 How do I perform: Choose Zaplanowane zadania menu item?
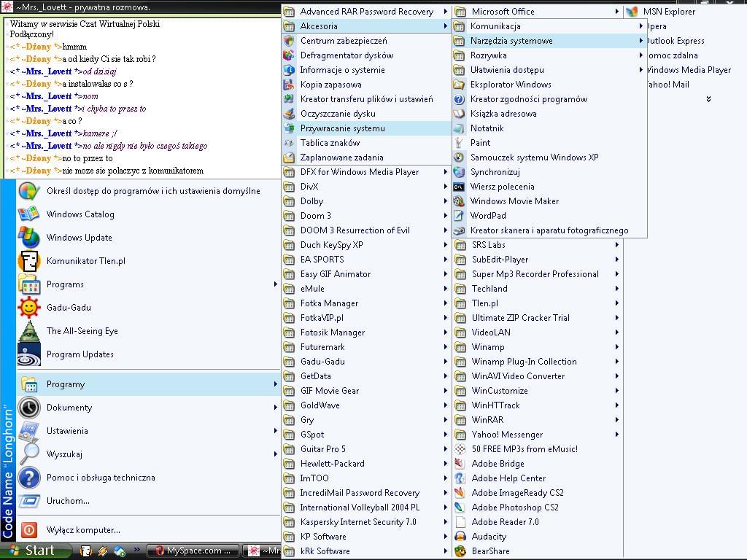pyautogui.click(x=366, y=157)
